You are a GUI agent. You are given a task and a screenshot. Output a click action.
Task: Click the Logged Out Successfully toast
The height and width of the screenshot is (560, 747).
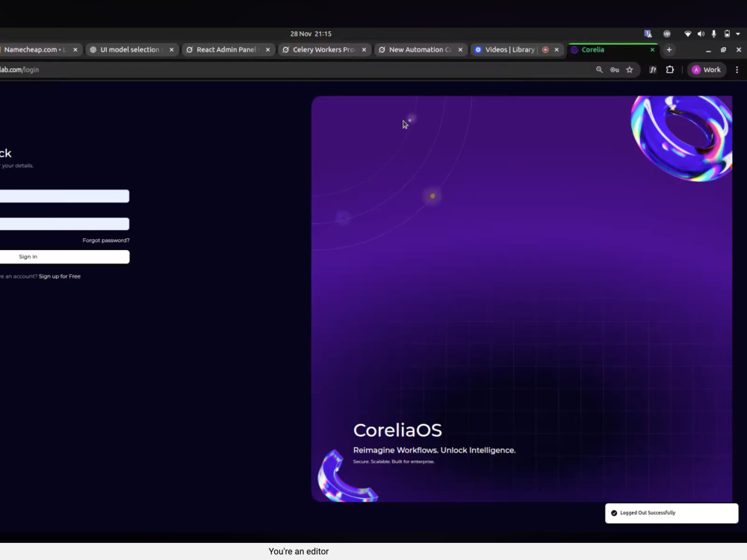(672, 513)
